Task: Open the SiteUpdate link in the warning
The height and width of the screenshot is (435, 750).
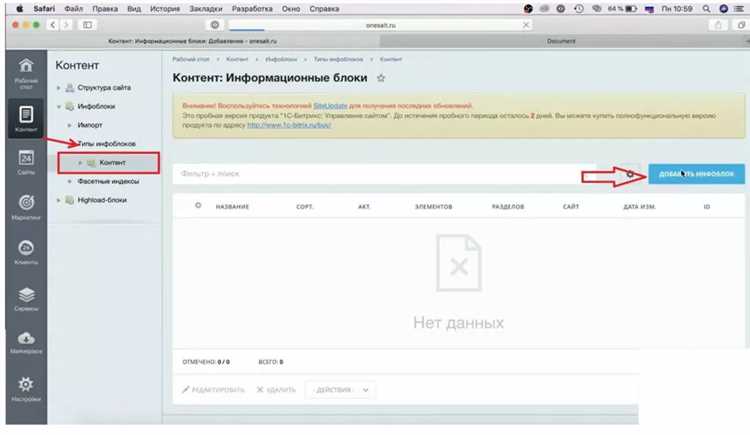Action: (330, 106)
